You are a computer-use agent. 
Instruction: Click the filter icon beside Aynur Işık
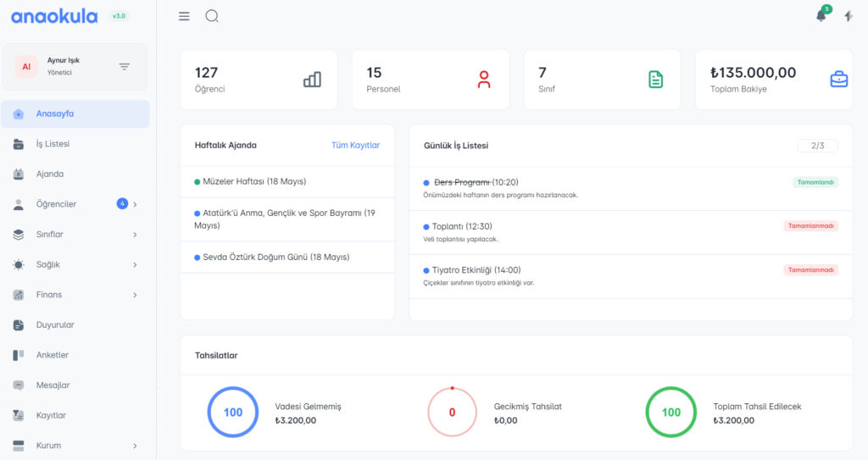[x=125, y=66]
